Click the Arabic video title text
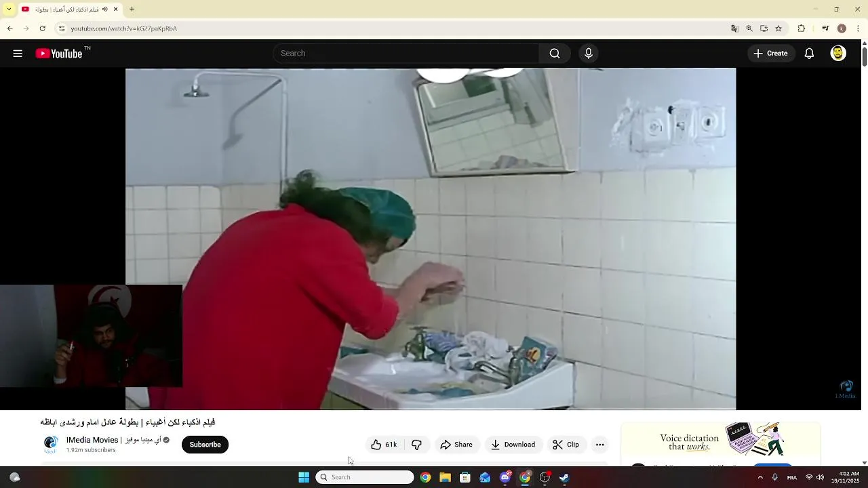 (127, 422)
